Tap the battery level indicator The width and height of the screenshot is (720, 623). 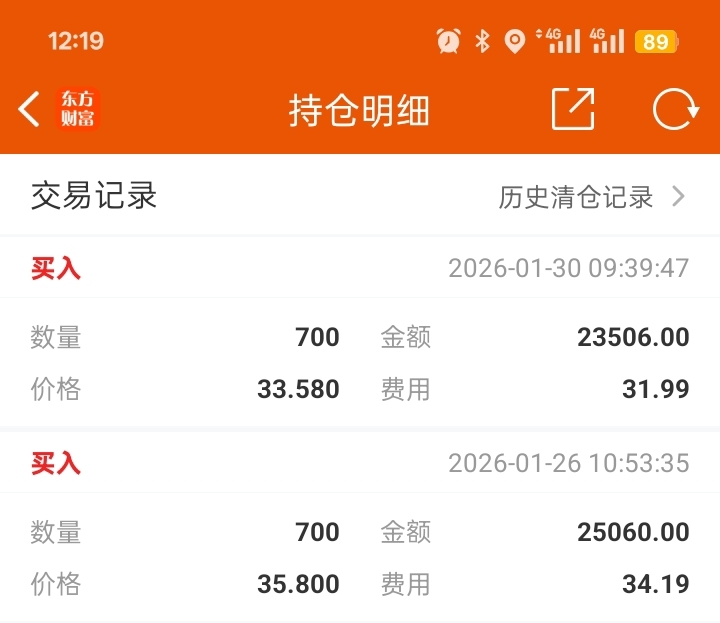point(656,41)
